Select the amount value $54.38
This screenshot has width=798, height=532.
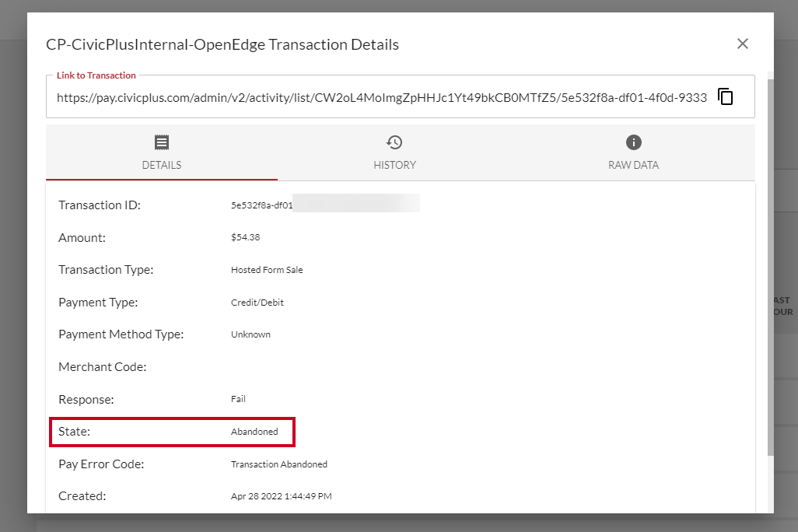point(245,237)
